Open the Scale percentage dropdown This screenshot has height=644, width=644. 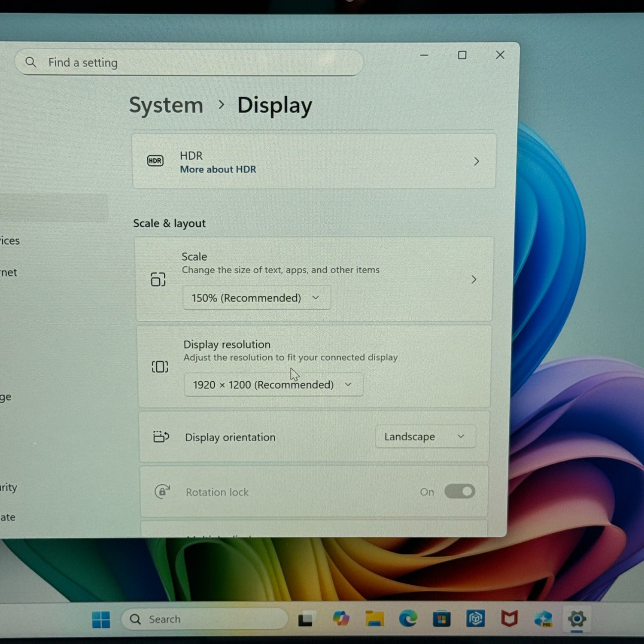256,298
